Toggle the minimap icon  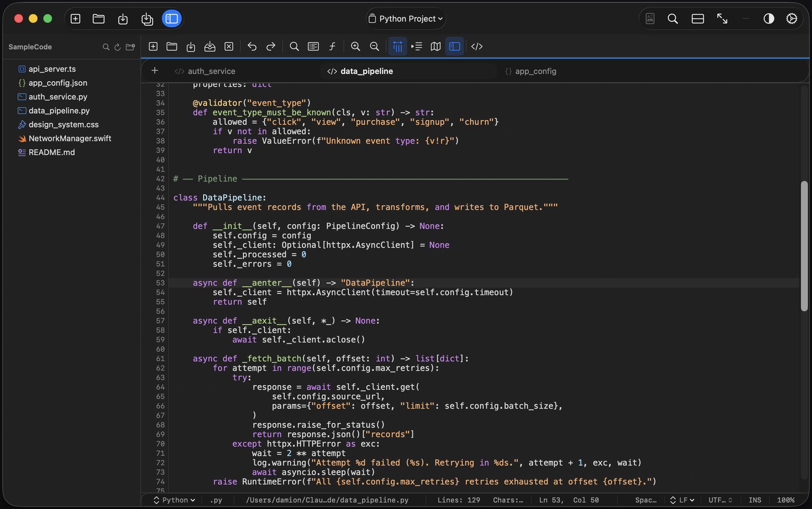click(435, 47)
